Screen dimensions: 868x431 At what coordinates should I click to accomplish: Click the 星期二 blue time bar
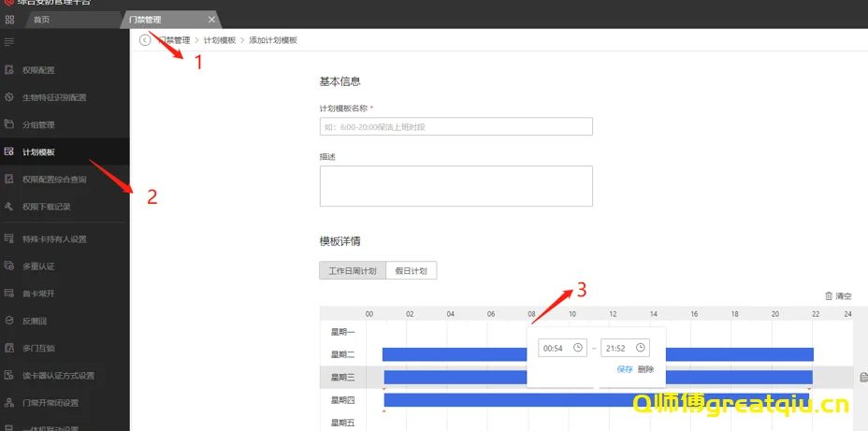point(449,354)
